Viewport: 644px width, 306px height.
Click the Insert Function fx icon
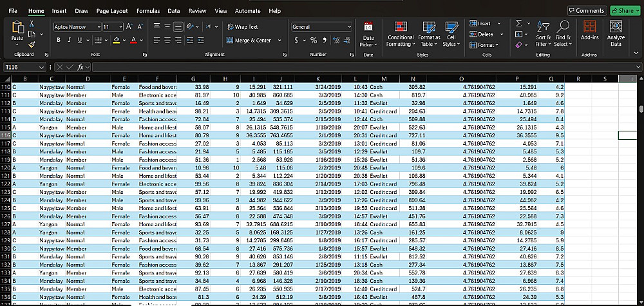pos(81,68)
